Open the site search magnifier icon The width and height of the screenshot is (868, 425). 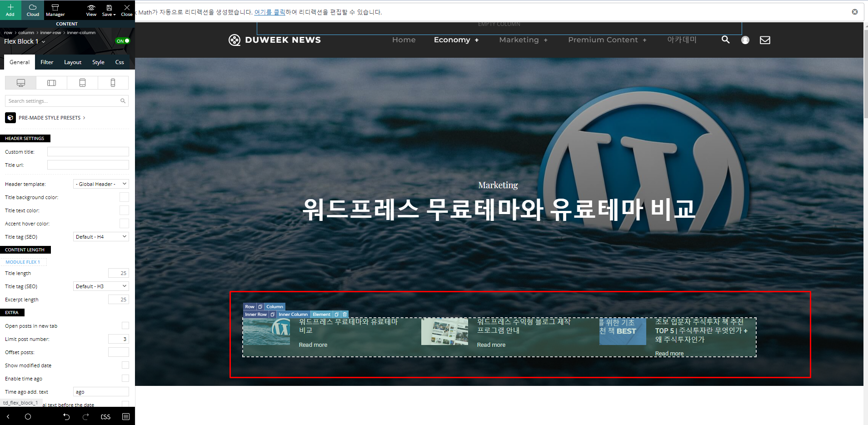[726, 40]
